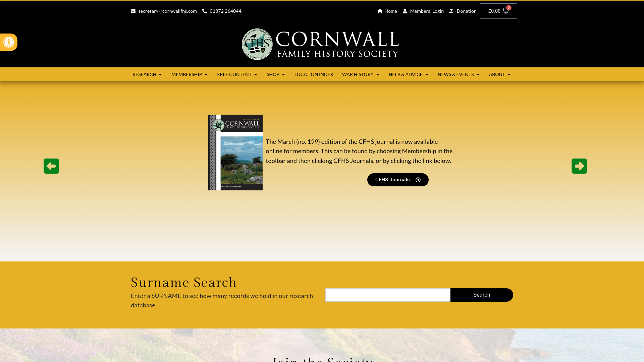Image resolution: width=644 pixels, height=362 pixels.
Task: Click the CFHS round logo emblem
Action: coord(257,44)
